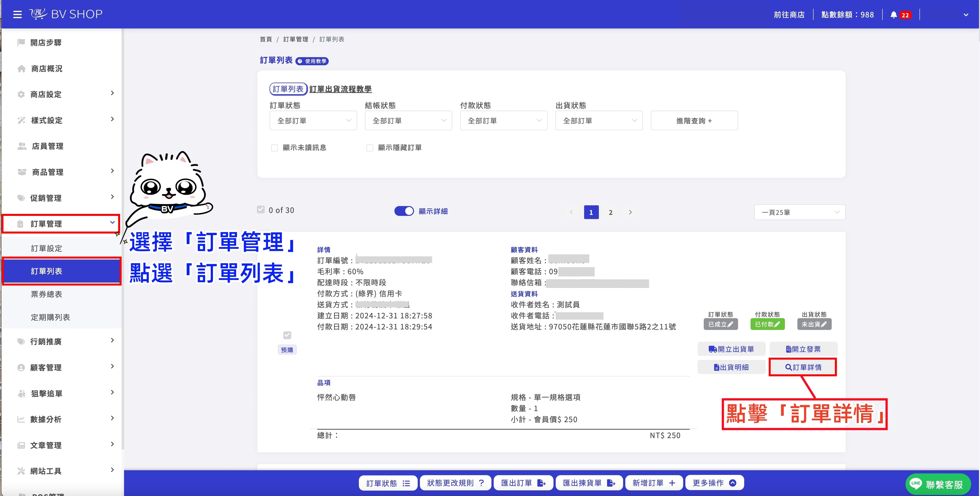Open 一頁25筆 page size dropdown
Screen dimensions: 980x496
pyautogui.click(x=800, y=212)
